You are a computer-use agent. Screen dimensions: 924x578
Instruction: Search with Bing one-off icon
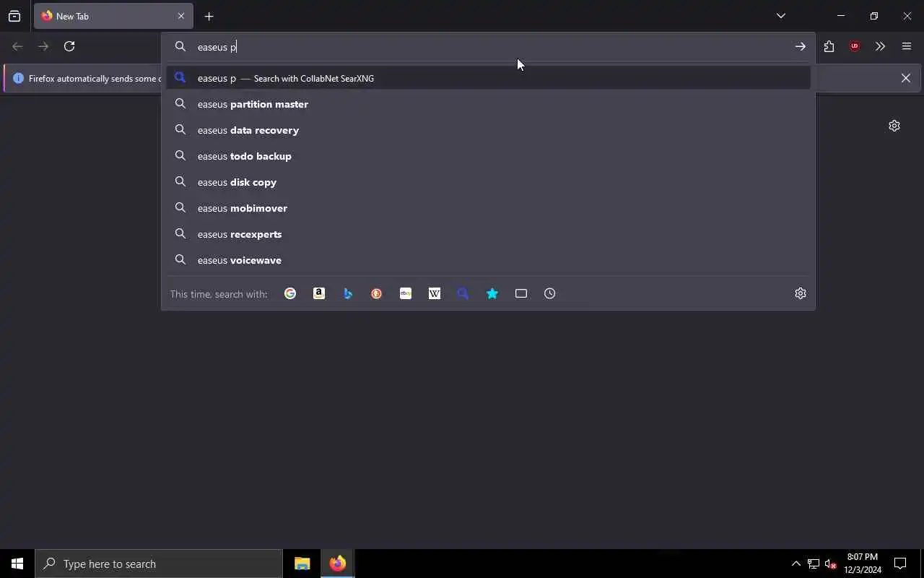coord(348,293)
